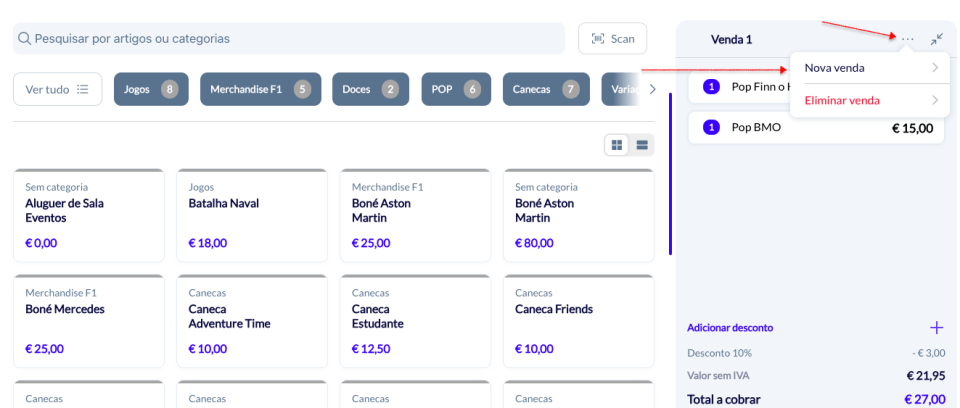960x408 pixels.
Task: Open the three-dots sale options menu
Action: click(907, 39)
